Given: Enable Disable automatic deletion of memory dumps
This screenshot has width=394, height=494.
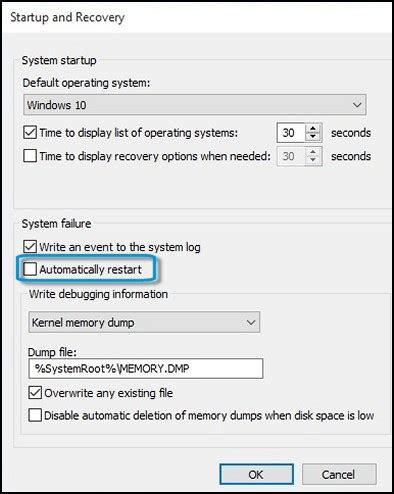Looking at the screenshot, I should coord(35,415).
